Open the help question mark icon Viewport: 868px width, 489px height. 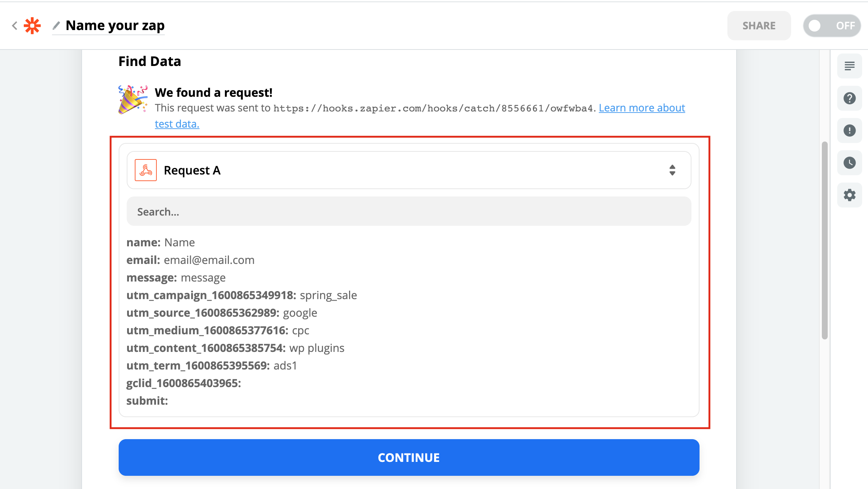point(849,98)
